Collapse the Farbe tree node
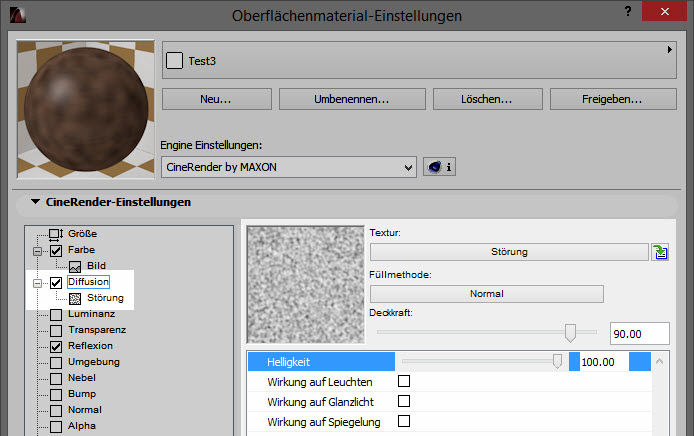 pyautogui.click(x=38, y=251)
